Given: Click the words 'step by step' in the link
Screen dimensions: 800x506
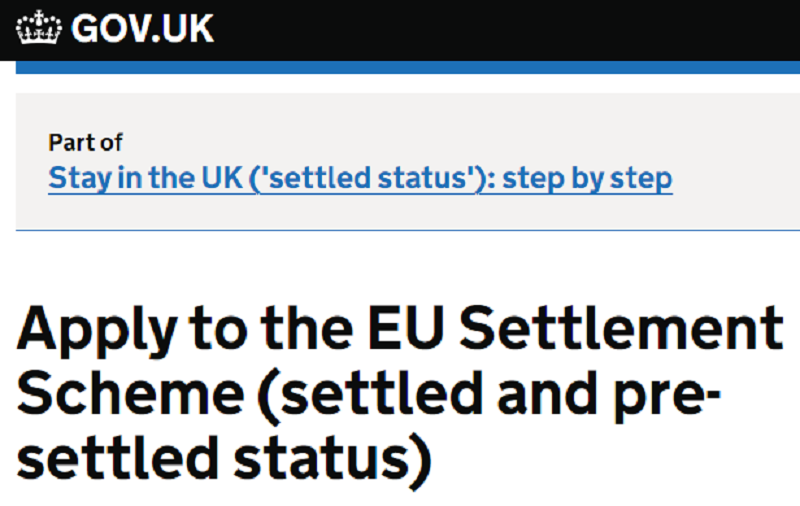Looking at the screenshot, I should 587,178.
